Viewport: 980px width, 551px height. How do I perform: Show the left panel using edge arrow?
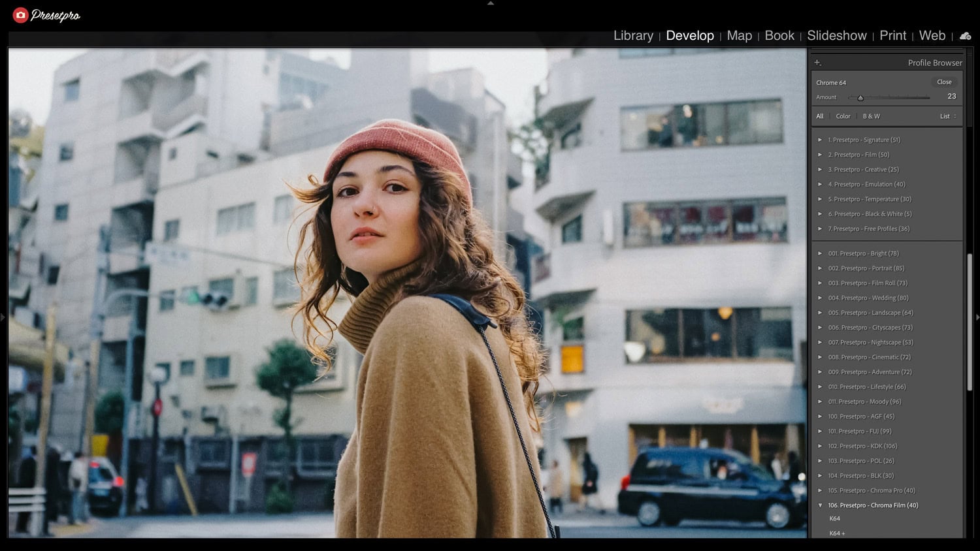[x=3, y=318]
